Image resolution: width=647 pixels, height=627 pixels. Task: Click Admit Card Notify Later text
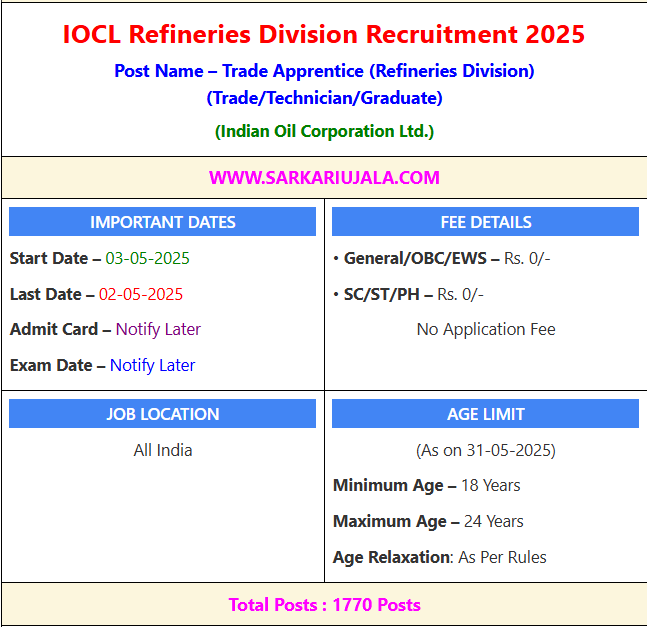click(x=158, y=329)
